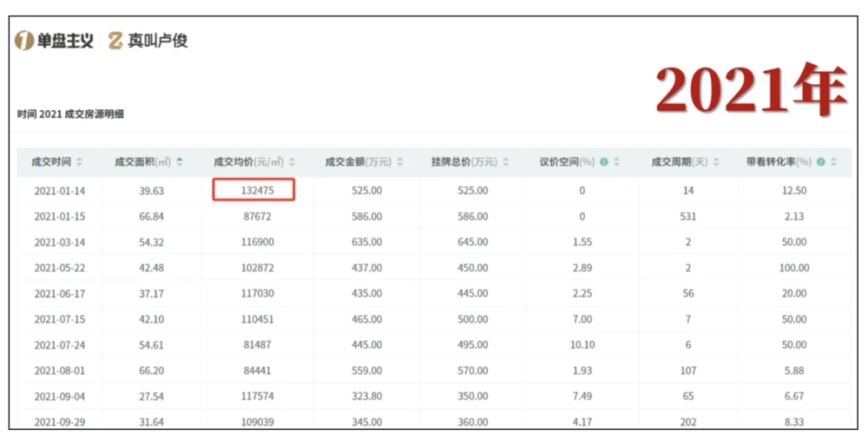
Task: Toggle sort icon for 成交均价 column
Action: click(293, 162)
